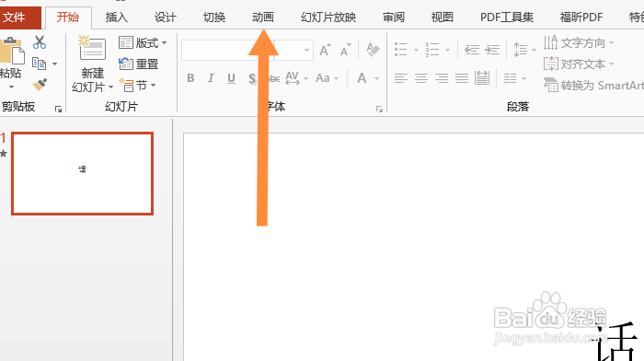Increase font size with larger A
This screenshot has width=644, height=361.
[325, 50]
